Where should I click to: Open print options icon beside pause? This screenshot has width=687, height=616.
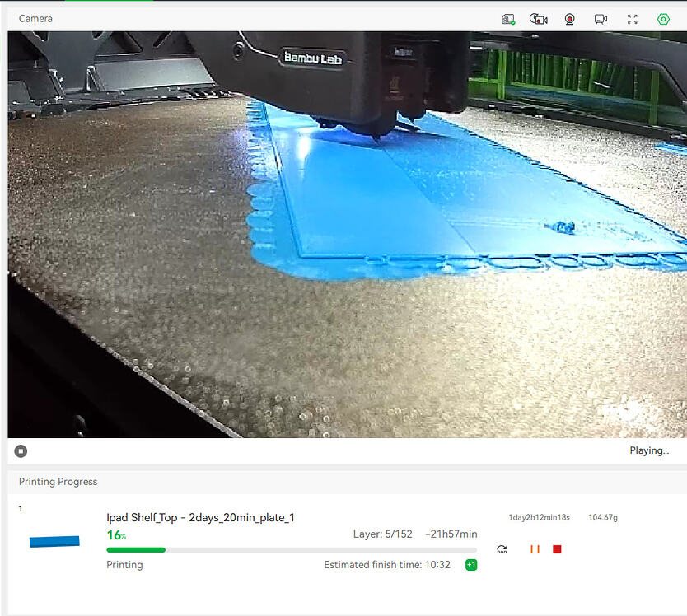pyautogui.click(x=502, y=549)
